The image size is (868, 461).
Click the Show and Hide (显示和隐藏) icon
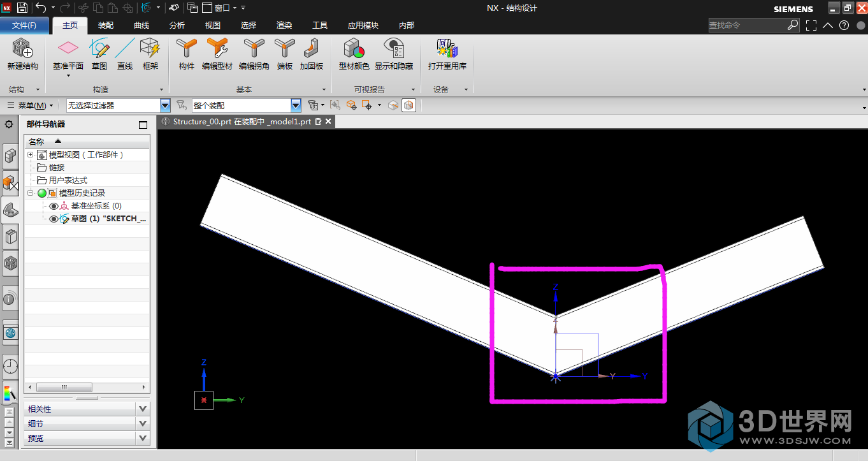394,48
